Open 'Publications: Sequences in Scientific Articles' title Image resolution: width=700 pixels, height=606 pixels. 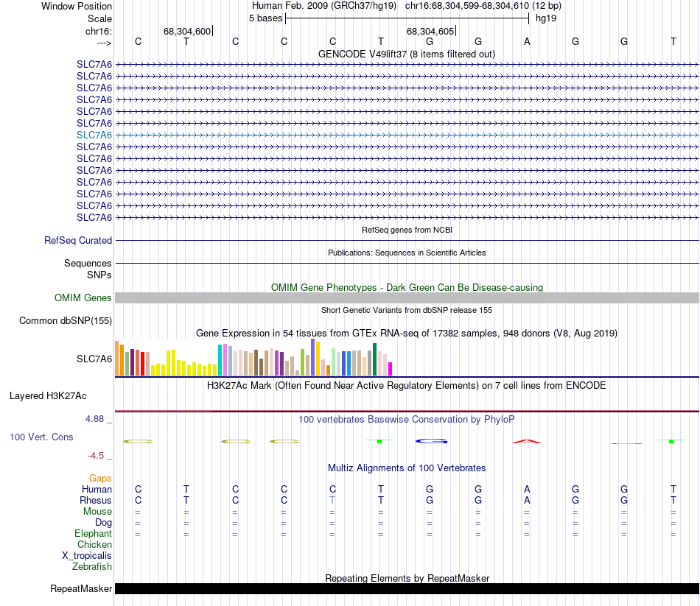click(x=407, y=253)
